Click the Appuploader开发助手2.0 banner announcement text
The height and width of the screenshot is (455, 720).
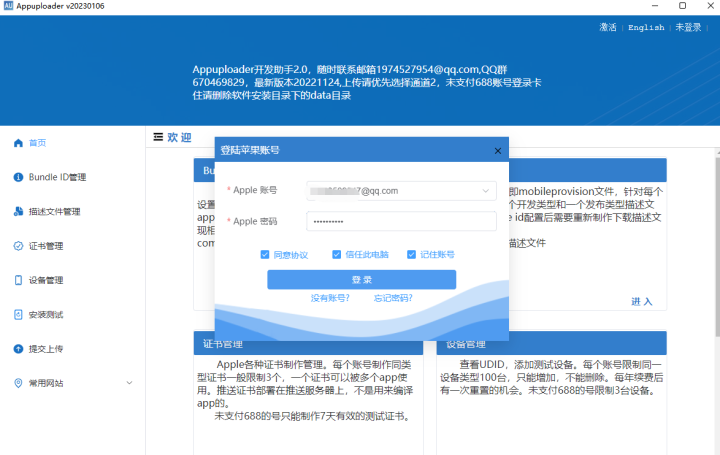coord(366,83)
